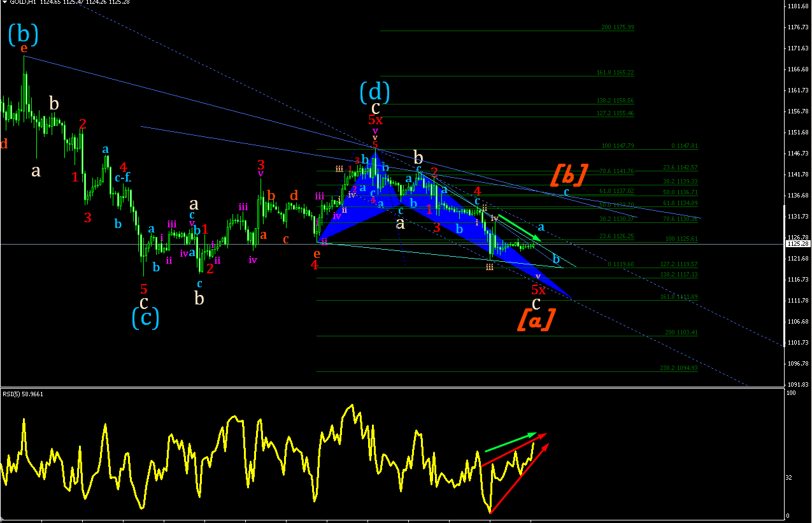Select Fibonacci level 100 1147.79
This screenshot has width=812, height=523.
[617, 146]
